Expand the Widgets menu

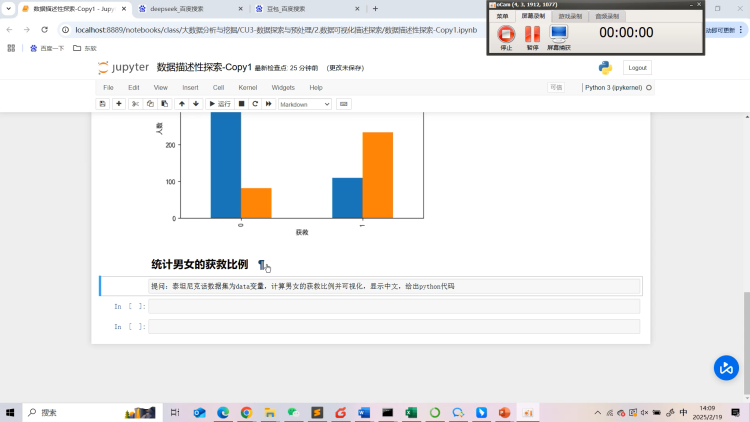point(283,88)
